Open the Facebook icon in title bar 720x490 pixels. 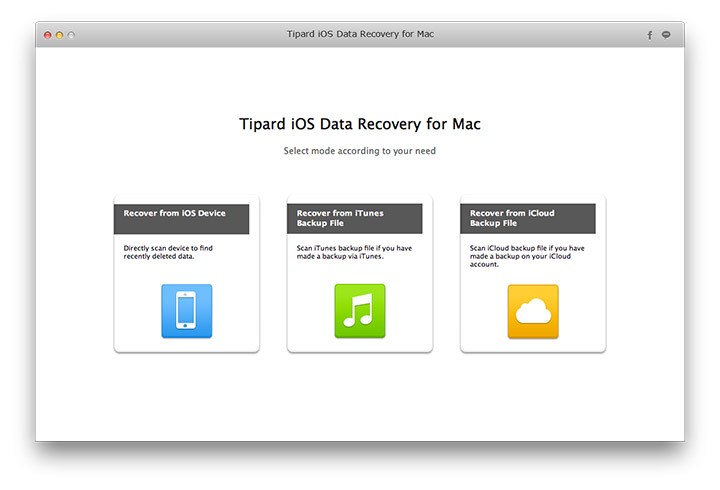click(x=650, y=35)
